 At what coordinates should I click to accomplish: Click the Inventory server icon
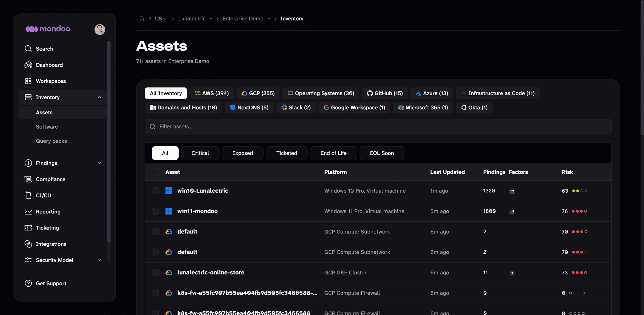28,97
